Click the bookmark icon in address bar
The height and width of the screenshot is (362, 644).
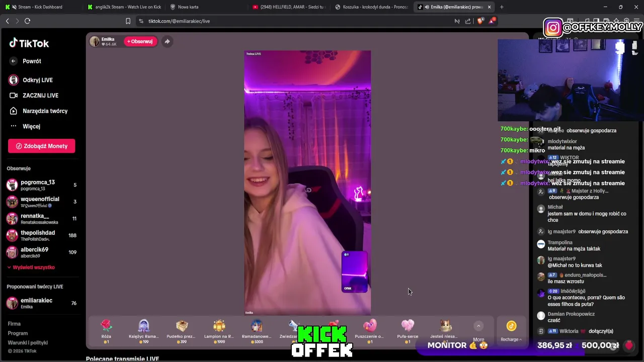(x=128, y=21)
